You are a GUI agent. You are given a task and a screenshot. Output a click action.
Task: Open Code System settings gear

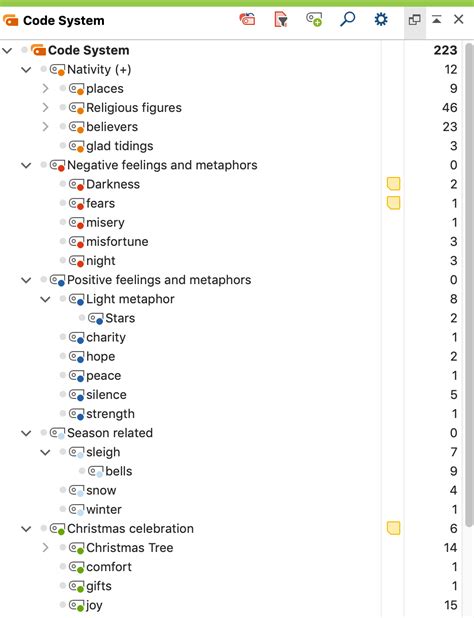tap(381, 19)
